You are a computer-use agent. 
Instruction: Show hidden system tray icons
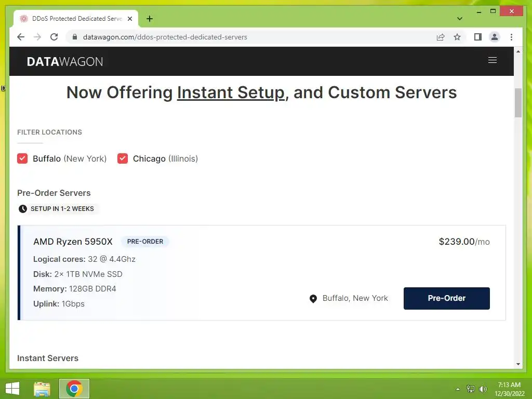point(458,389)
